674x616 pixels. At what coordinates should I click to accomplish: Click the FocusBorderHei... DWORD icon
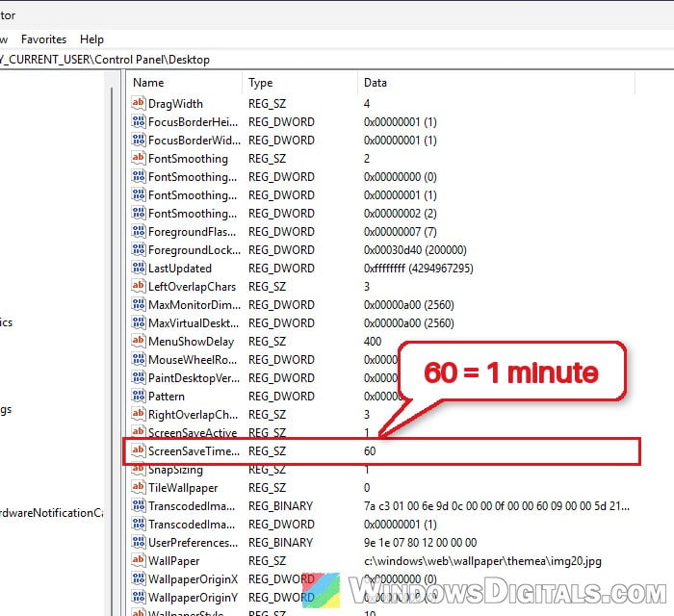[138, 121]
